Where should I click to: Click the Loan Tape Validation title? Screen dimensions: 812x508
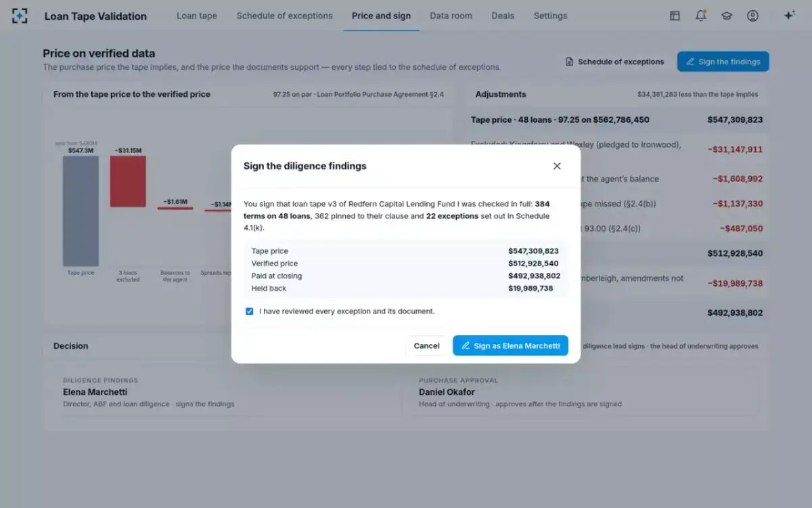tap(95, 16)
